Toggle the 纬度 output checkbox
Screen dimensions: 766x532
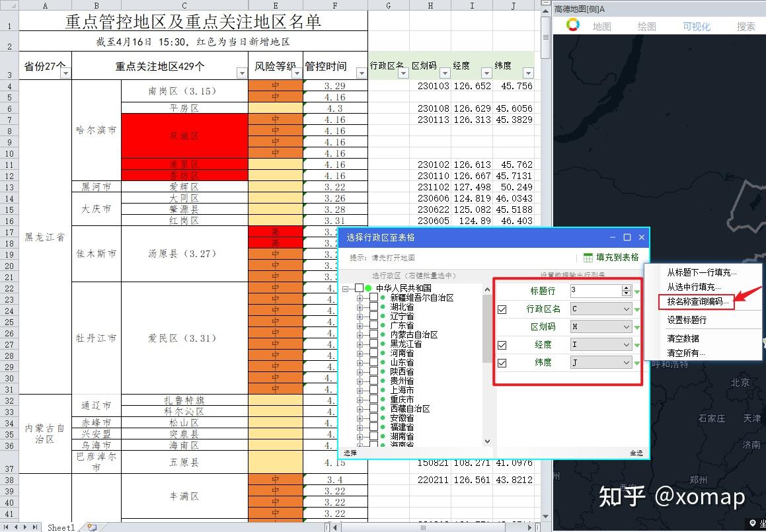[502, 363]
